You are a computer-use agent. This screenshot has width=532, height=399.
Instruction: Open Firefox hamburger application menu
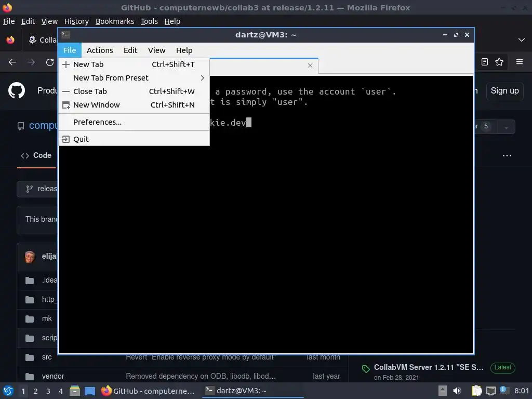[x=520, y=62]
